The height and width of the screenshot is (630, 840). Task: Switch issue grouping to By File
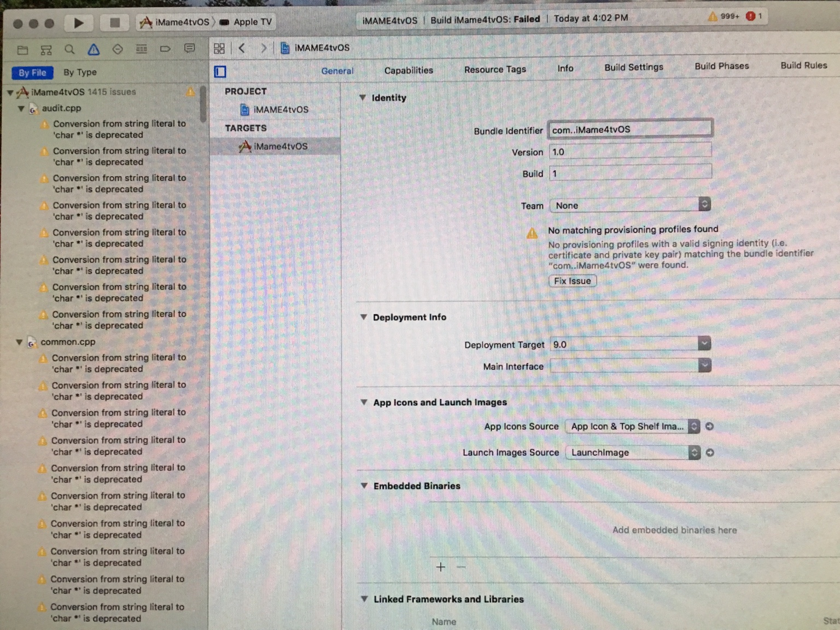(32, 73)
